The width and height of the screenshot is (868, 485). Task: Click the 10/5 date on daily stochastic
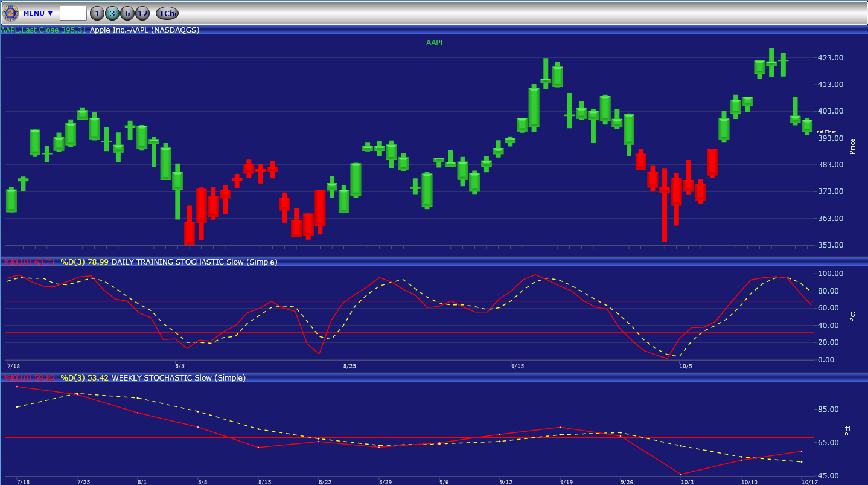click(685, 366)
